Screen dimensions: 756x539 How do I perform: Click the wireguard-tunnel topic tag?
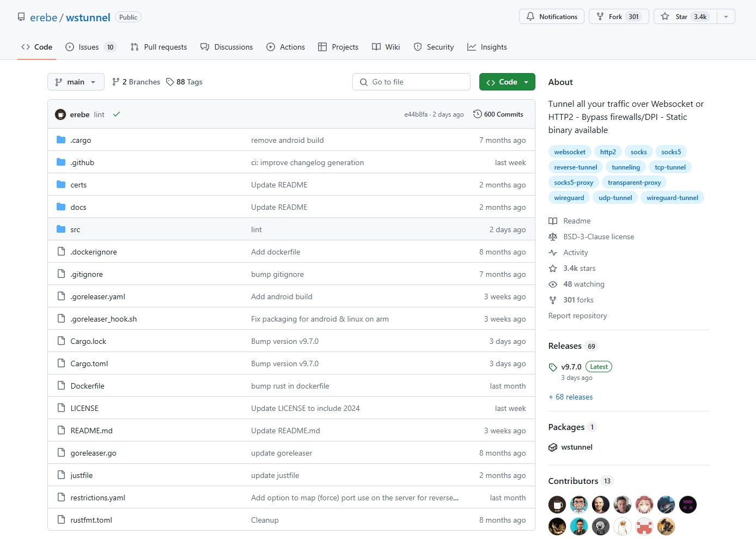(x=672, y=198)
